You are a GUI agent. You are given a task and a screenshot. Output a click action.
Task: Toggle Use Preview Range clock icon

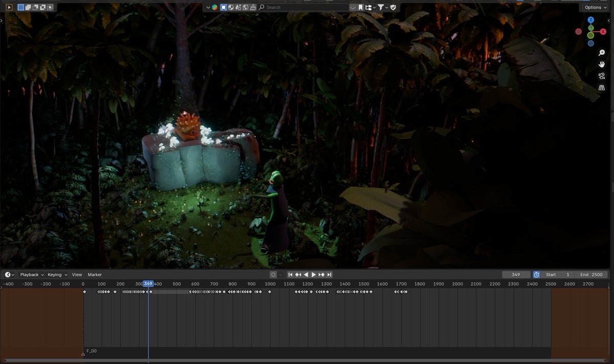click(x=536, y=275)
